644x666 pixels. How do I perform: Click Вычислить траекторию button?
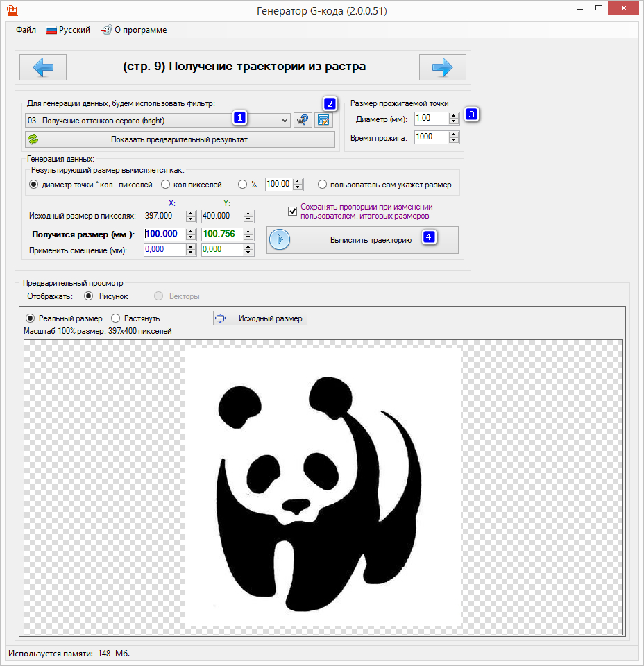coord(362,240)
